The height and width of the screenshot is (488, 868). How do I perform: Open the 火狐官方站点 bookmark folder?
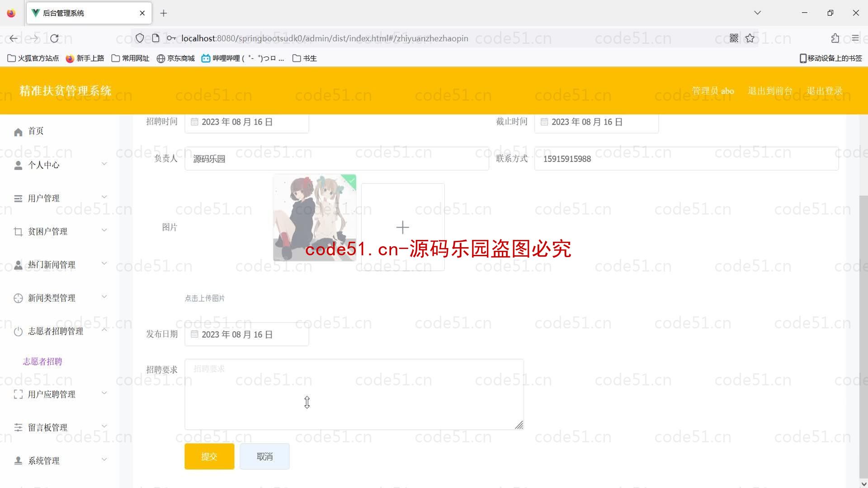click(33, 58)
